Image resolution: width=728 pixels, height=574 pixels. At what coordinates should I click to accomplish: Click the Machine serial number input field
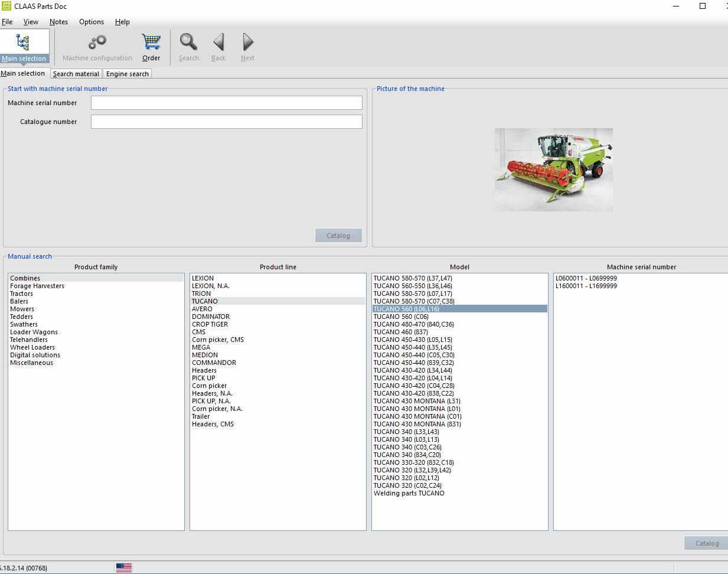coord(227,102)
